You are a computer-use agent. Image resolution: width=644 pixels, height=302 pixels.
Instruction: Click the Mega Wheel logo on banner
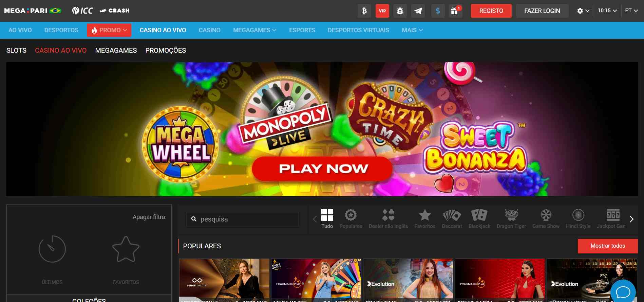pyautogui.click(x=181, y=144)
